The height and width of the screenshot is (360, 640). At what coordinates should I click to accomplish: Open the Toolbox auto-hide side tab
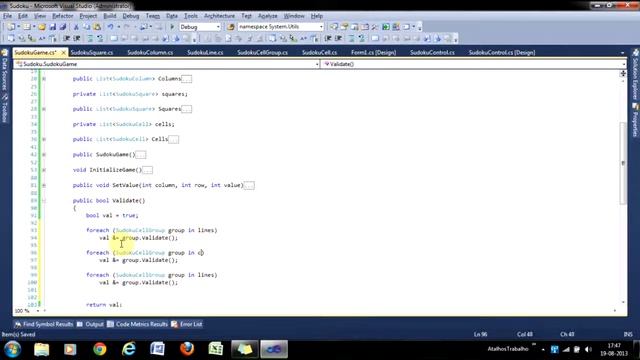(x=5, y=108)
